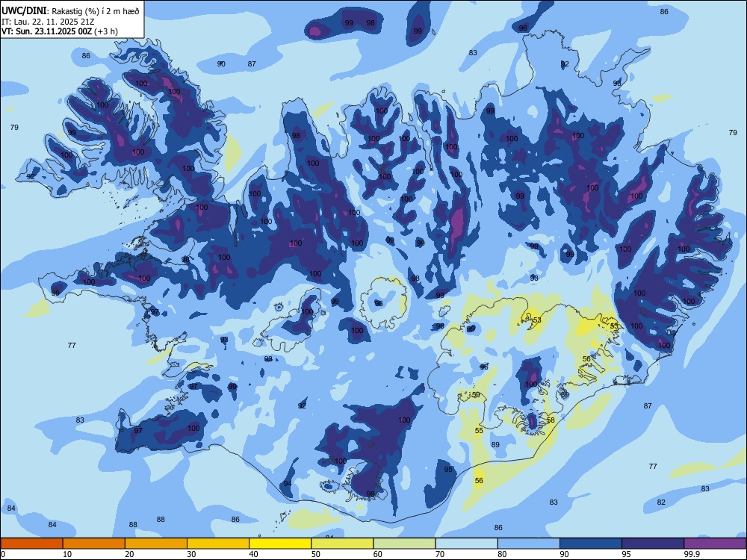Click the legend tick label '40'

click(x=254, y=554)
